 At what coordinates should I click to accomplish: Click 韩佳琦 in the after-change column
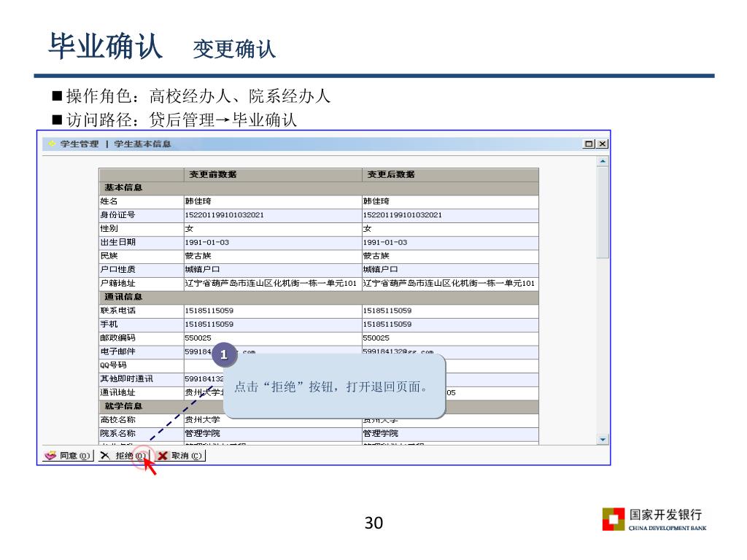[x=376, y=201]
